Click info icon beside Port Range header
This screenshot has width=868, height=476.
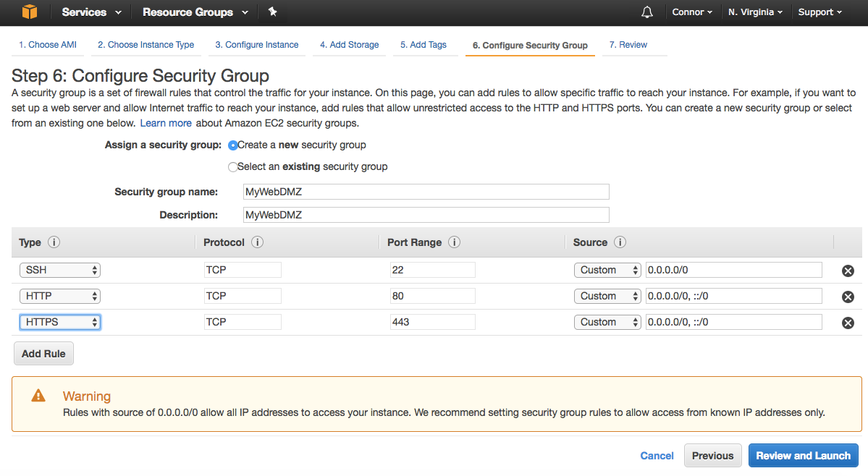[455, 242]
